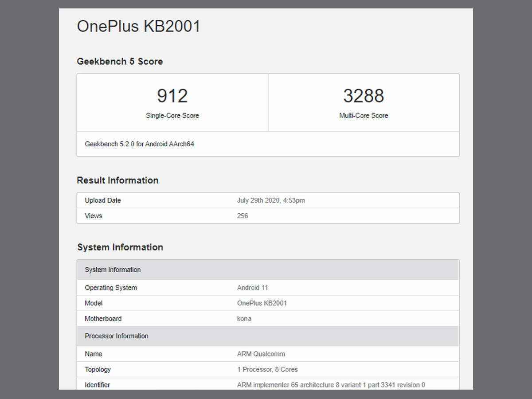
Task: Click the bold System Information section heading
Action: click(120, 247)
